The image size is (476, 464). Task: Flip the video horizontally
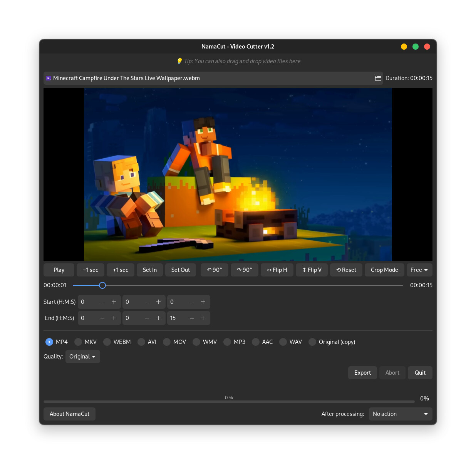277,270
